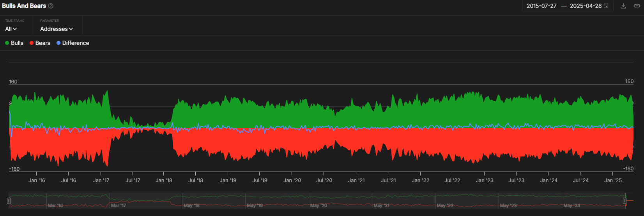644x216 pixels.
Task: Click the Jul '23 axis label
Action: pyautogui.click(x=517, y=180)
